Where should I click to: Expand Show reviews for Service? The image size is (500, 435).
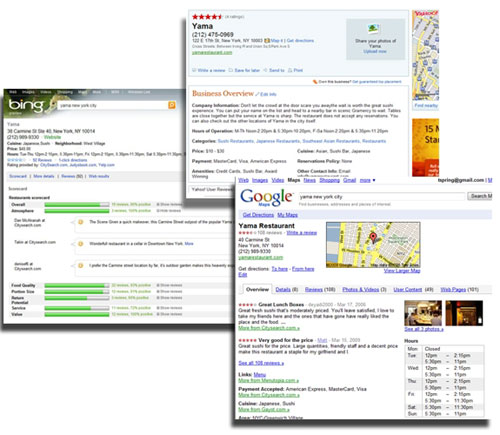[x=169, y=308]
